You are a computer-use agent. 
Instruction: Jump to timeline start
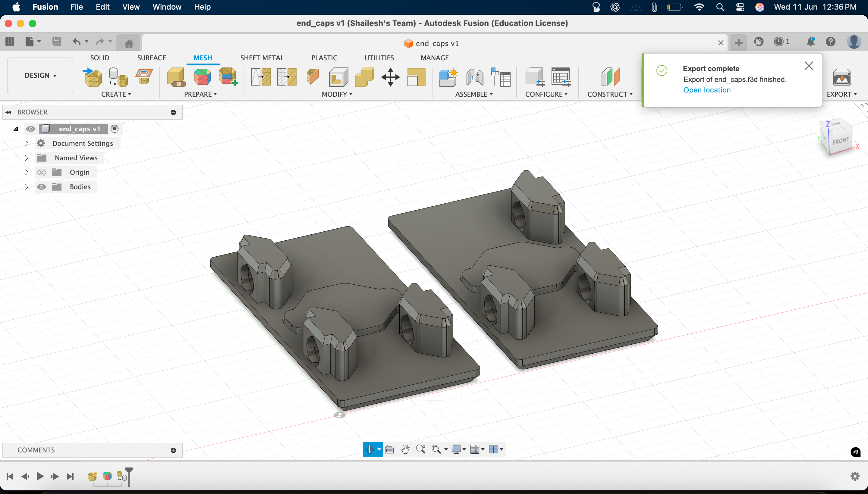click(x=10, y=476)
